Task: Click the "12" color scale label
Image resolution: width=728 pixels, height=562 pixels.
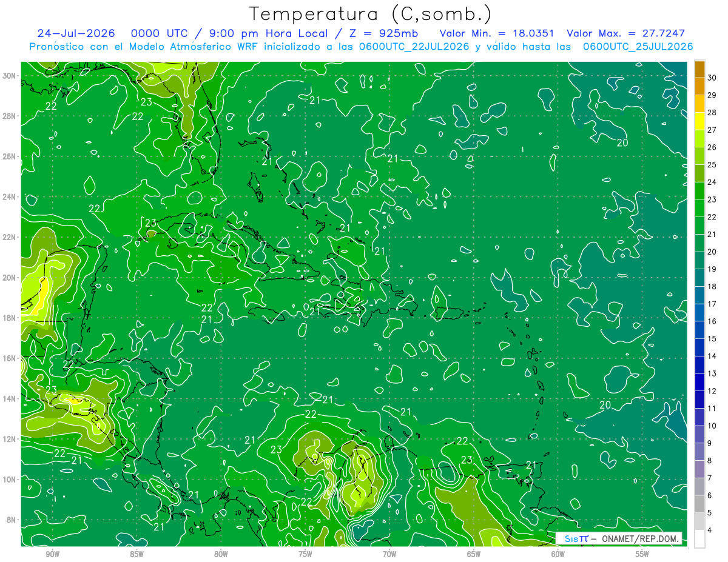Action: 712,391
